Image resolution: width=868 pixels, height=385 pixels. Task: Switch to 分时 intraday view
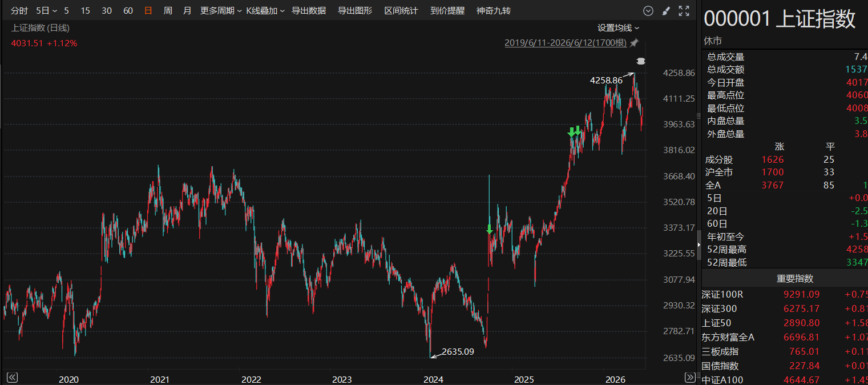19,11
